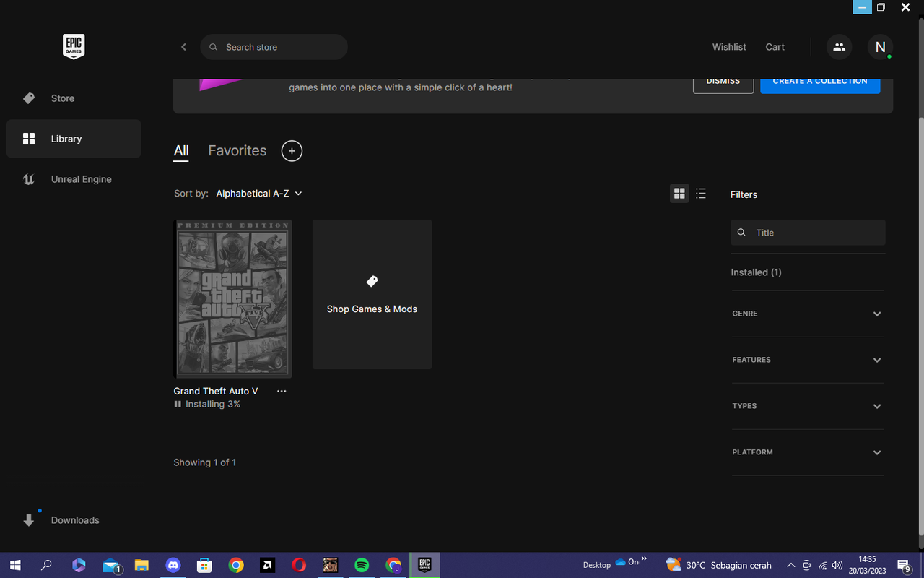This screenshot has width=924, height=578.
Task: Open Wi-Fi network settings in tray
Action: (822, 565)
